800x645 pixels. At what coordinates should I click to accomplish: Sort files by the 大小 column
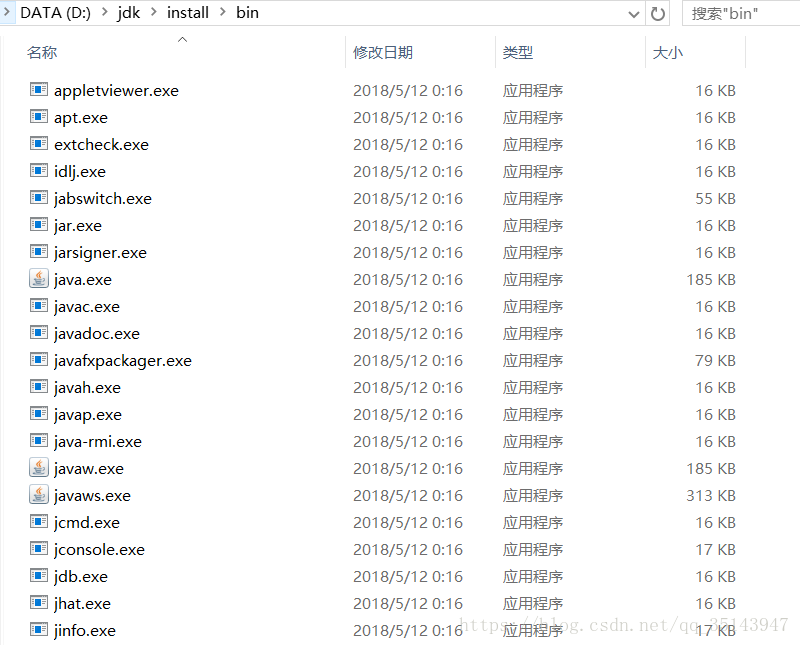(667, 52)
